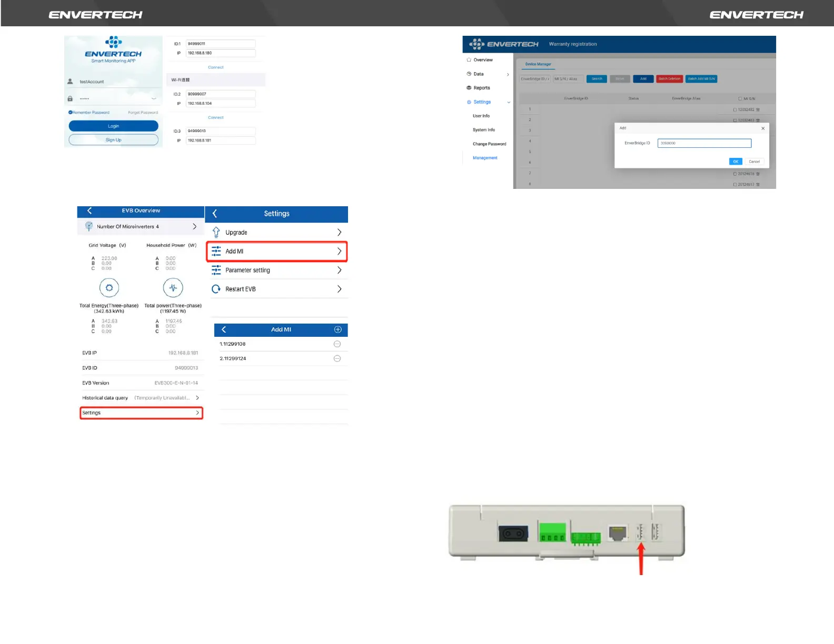Click the ID.1 field showing 94999011
The width and height of the screenshot is (834, 644).
coord(221,44)
